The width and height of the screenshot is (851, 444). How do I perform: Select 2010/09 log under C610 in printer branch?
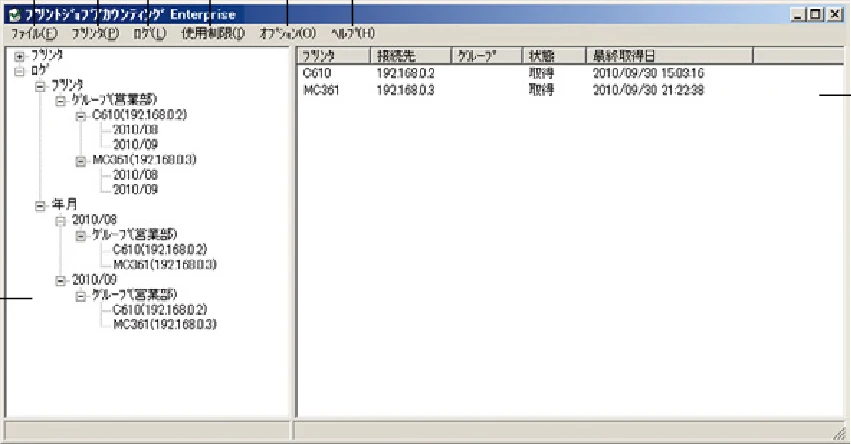click(x=135, y=144)
